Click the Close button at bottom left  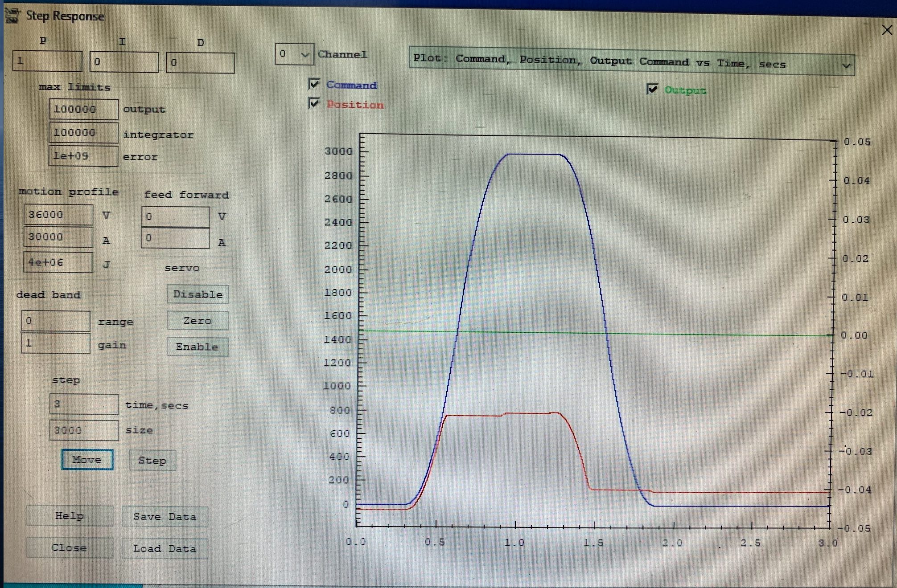69,548
